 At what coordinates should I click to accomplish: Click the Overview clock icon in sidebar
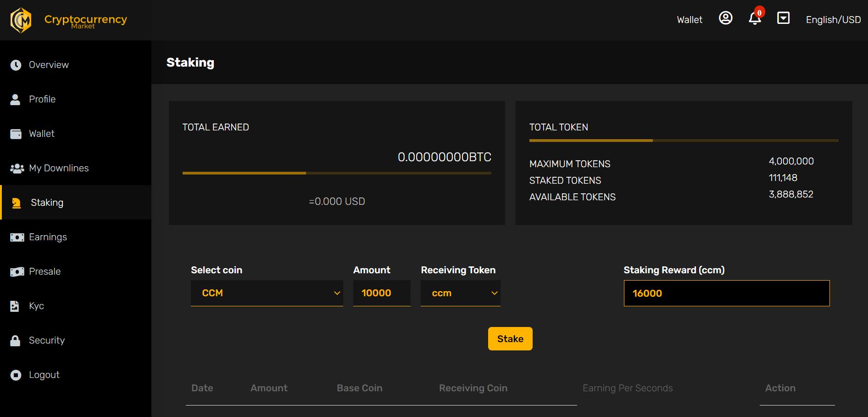[16, 65]
